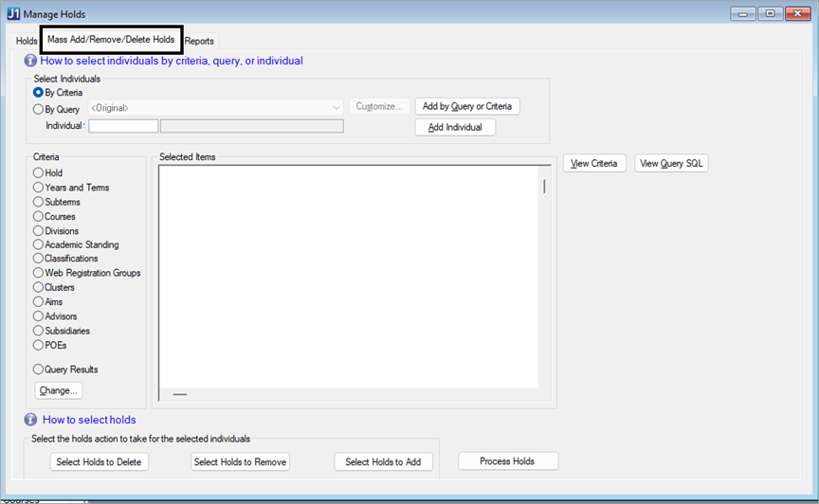This screenshot has height=504, width=819.
Task: Click the Individual name display field
Action: [252, 126]
